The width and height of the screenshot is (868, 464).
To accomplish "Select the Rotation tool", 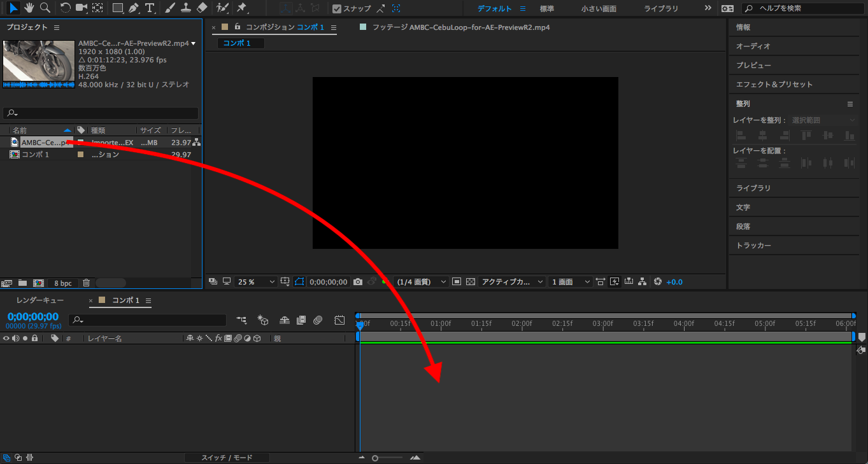I will pyautogui.click(x=66, y=8).
